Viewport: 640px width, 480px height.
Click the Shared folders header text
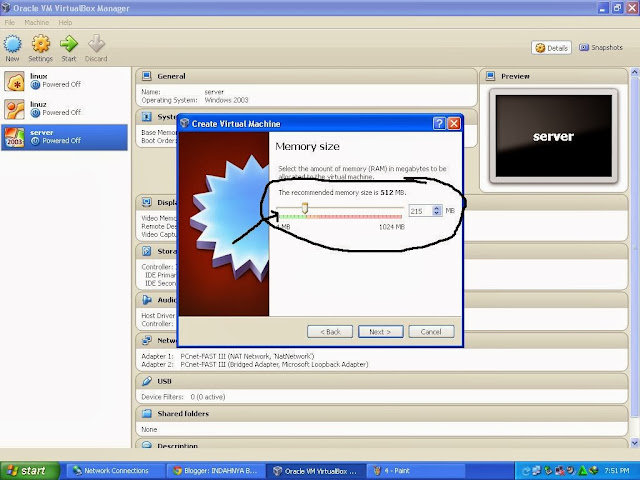(x=183, y=413)
